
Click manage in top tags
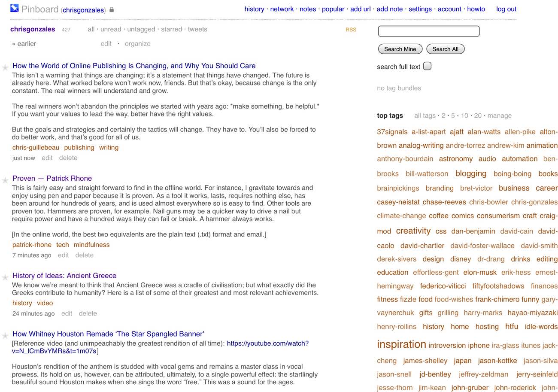click(x=500, y=115)
